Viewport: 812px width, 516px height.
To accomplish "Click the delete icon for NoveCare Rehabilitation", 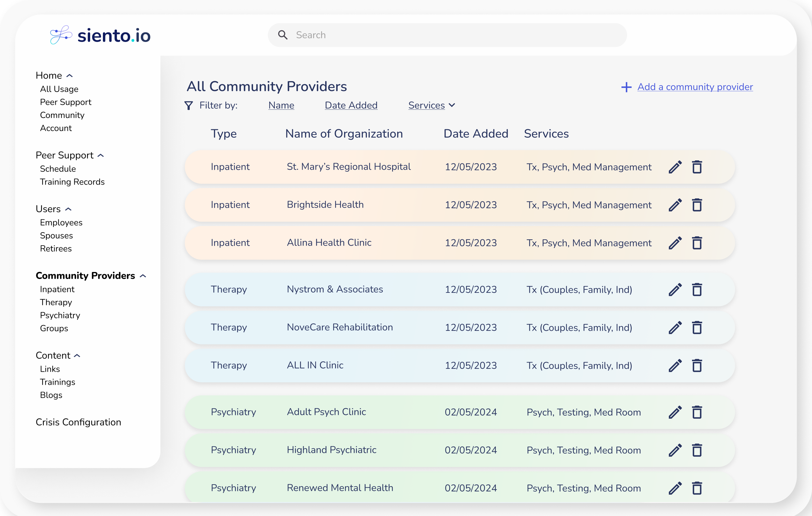I will click(697, 327).
